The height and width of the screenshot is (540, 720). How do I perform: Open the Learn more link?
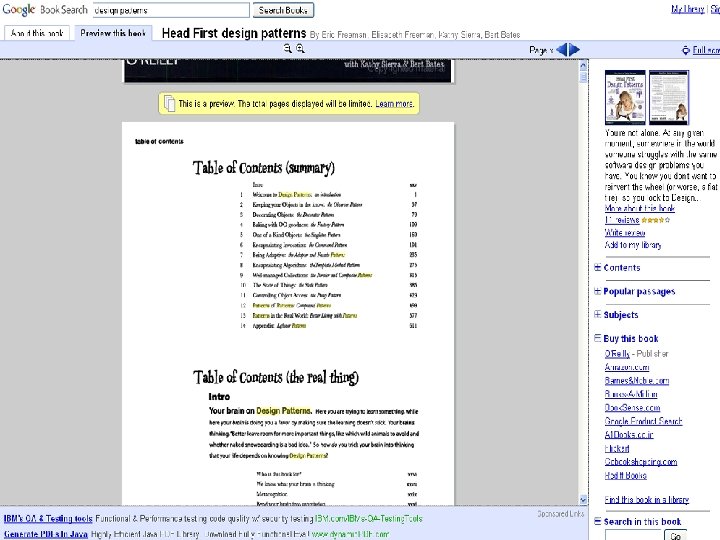(394, 104)
